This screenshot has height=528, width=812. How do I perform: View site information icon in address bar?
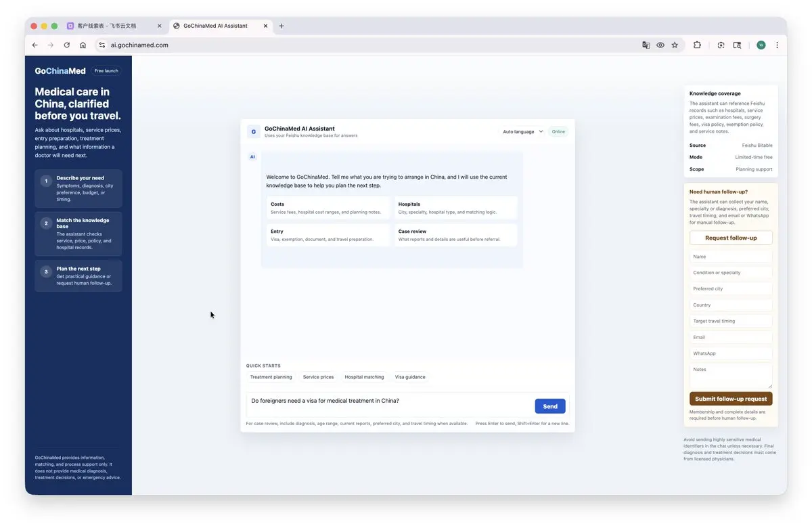[102, 45]
